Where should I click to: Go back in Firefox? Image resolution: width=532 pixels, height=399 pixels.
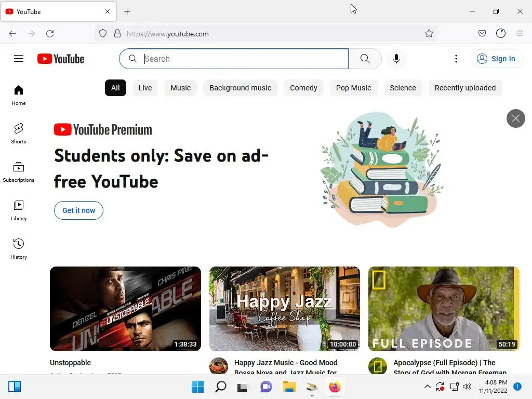point(12,34)
